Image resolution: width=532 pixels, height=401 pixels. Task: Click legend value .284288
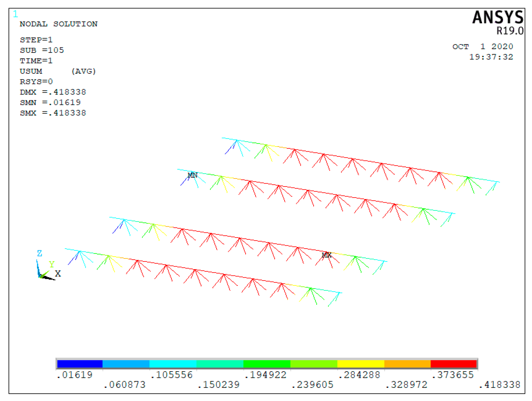coord(359,375)
